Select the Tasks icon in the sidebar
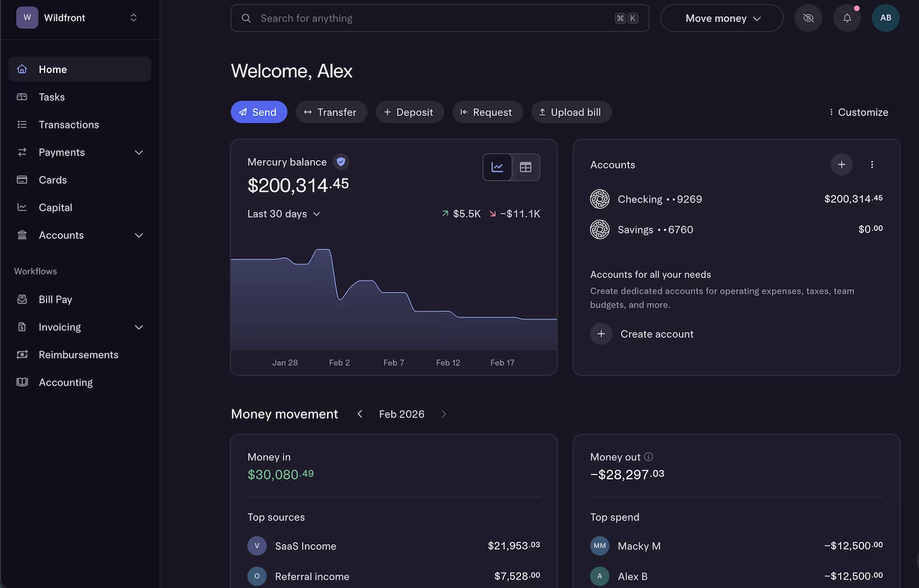This screenshot has width=919, height=588. [22, 96]
